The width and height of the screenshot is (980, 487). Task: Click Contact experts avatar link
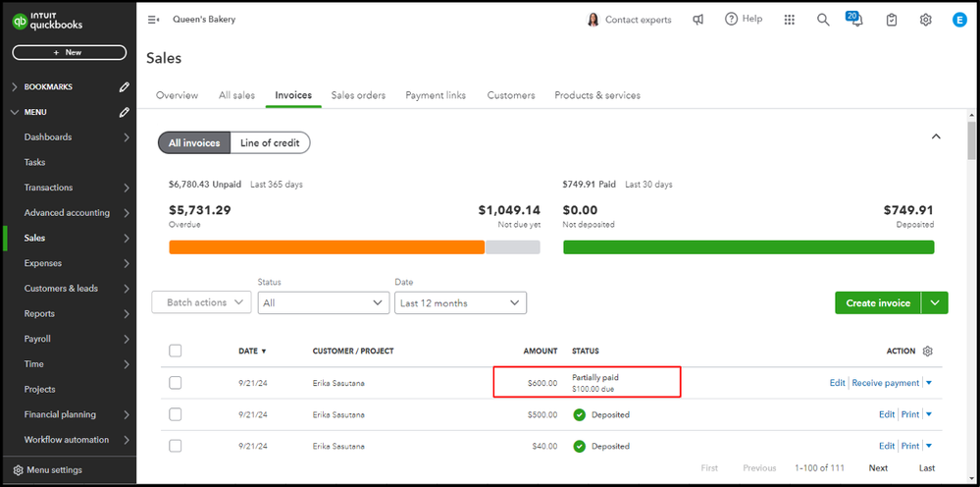click(630, 20)
